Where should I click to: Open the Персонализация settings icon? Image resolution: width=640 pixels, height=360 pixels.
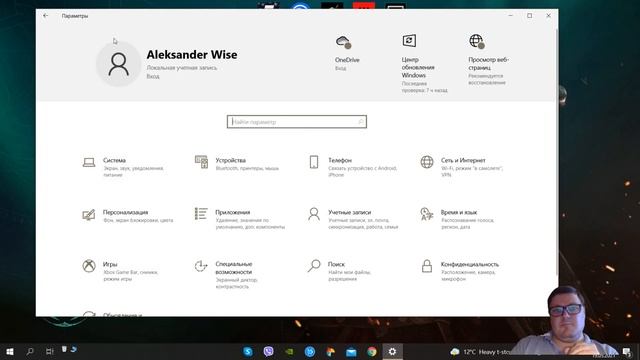coord(89,214)
